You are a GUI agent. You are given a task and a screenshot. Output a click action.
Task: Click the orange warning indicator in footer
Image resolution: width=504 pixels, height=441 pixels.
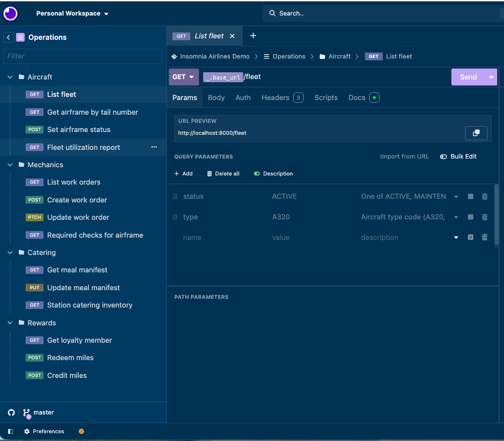pyautogui.click(x=81, y=431)
